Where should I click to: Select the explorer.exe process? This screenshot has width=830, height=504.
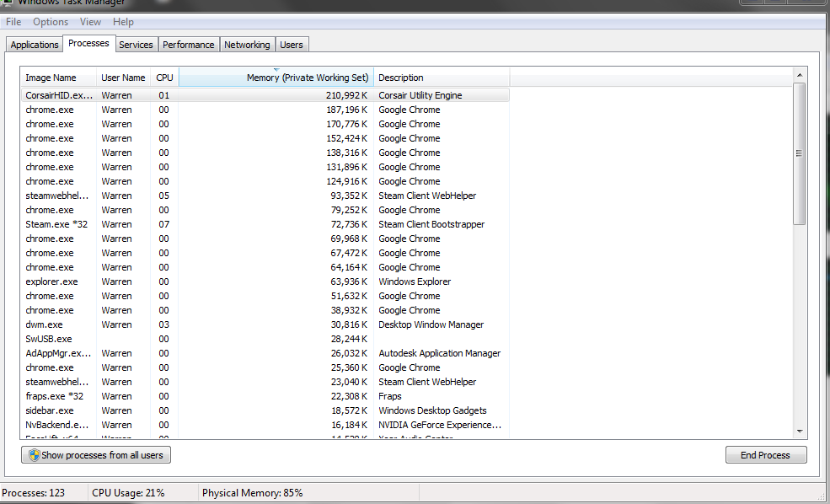coord(265,281)
